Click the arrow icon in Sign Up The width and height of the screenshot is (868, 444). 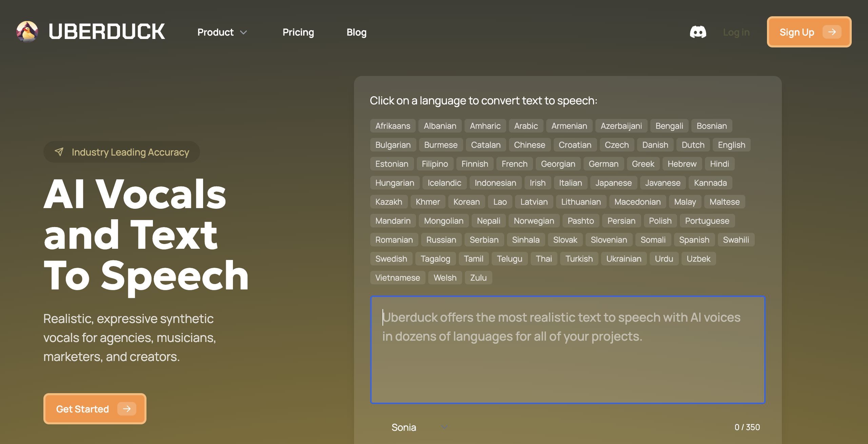coord(832,32)
